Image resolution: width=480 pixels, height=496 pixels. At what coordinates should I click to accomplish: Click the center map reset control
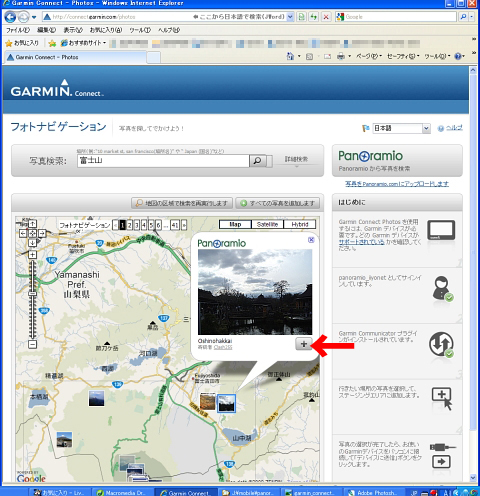(32, 233)
